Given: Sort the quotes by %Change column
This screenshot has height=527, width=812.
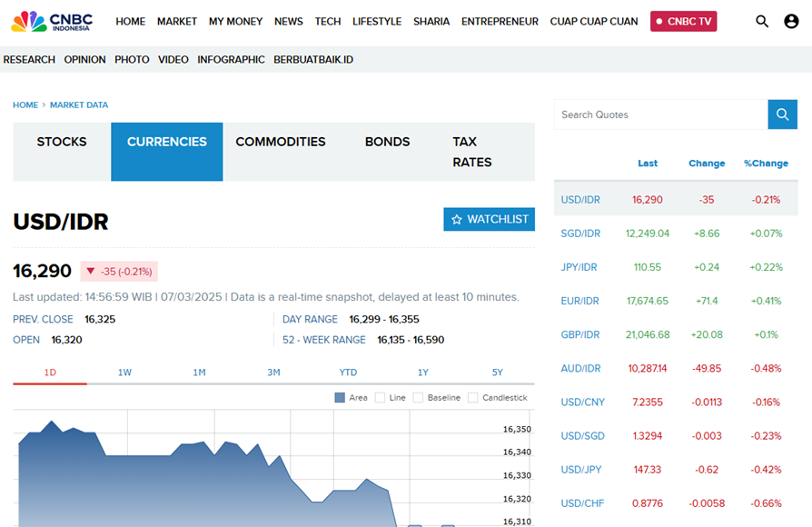Looking at the screenshot, I should tap(766, 164).
